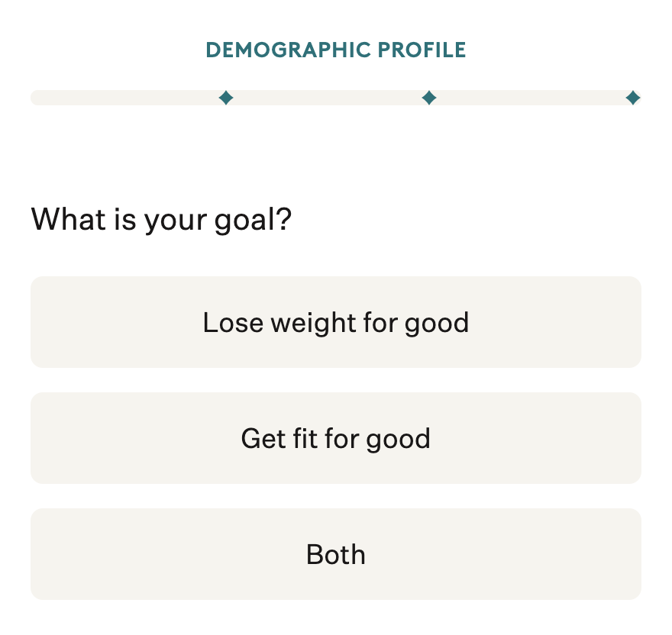Go to the final progress step diamond
The width and height of the screenshot is (672, 635).
[632, 98]
